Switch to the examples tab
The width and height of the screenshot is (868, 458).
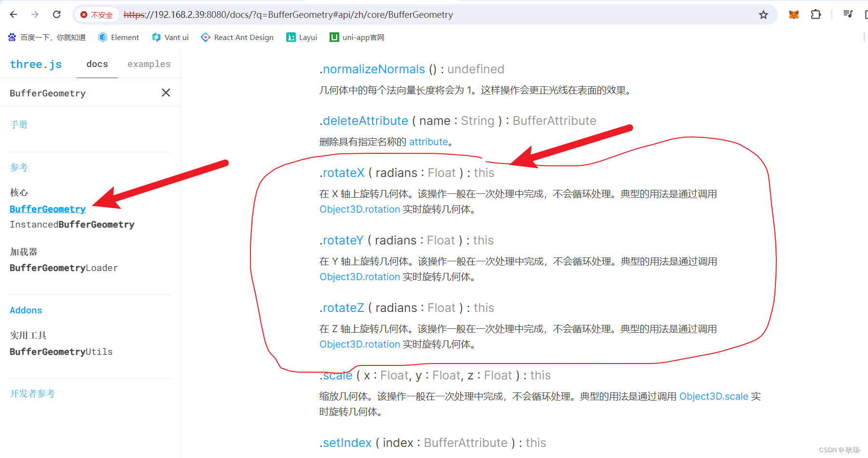click(x=149, y=64)
